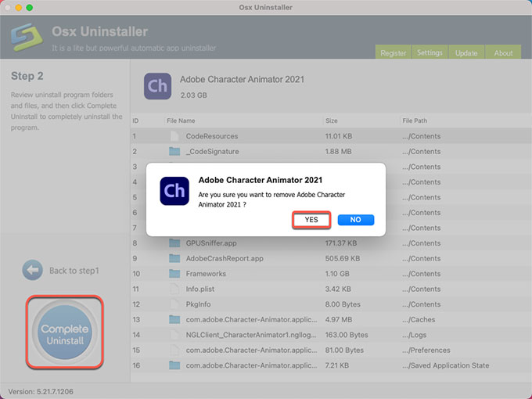Click the 171.37 KB size cell

point(341,243)
